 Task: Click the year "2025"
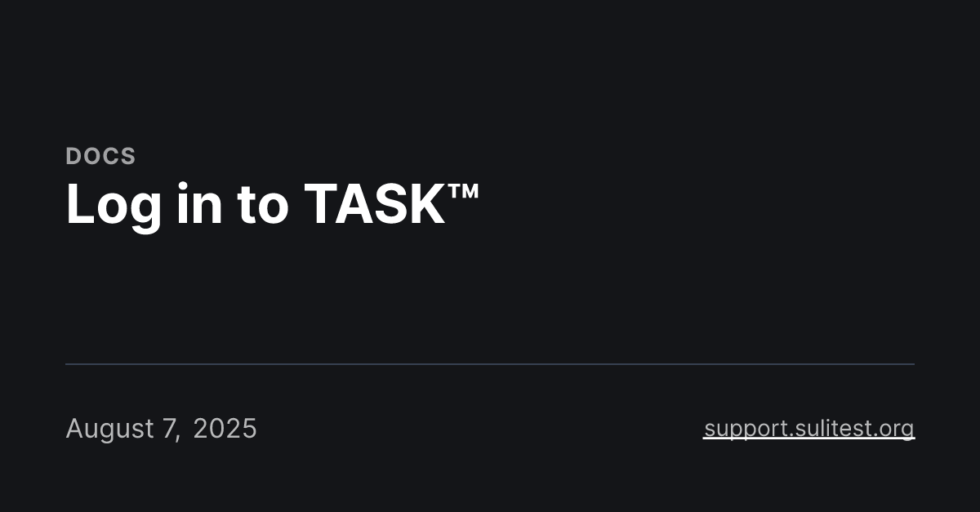point(225,429)
